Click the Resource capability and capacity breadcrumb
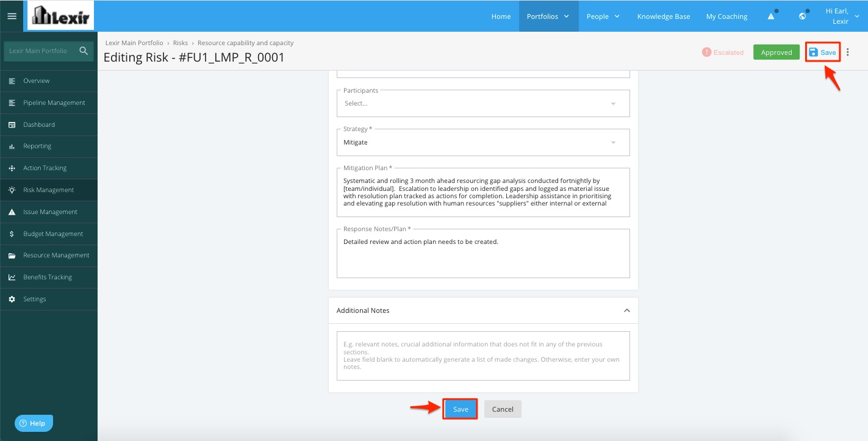The width and height of the screenshot is (868, 441). (246, 43)
